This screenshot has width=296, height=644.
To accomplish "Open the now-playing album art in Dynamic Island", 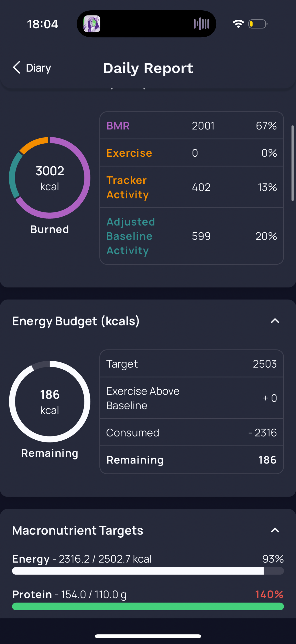I will (92, 24).
